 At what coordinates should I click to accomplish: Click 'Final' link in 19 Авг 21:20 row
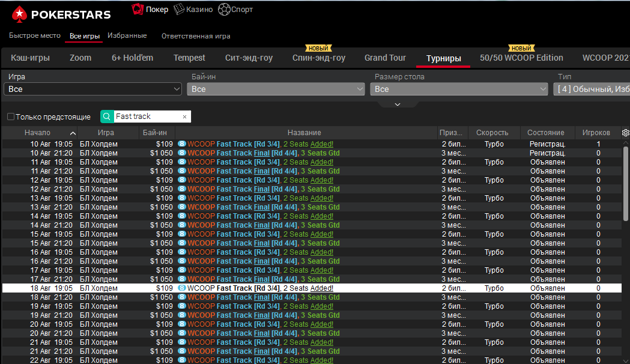pos(262,315)
